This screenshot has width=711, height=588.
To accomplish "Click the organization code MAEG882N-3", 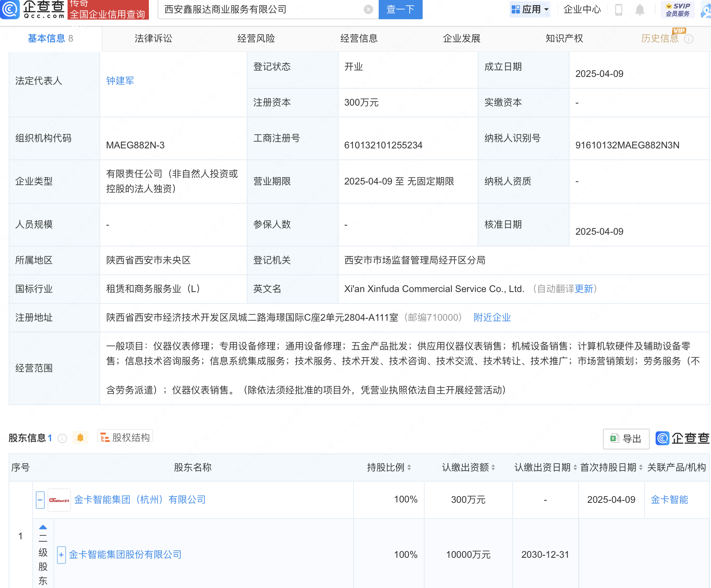I will tap(136, 145).
